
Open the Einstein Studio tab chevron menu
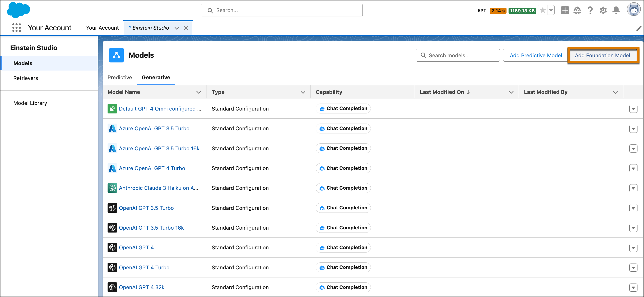[x=177, y=28]
